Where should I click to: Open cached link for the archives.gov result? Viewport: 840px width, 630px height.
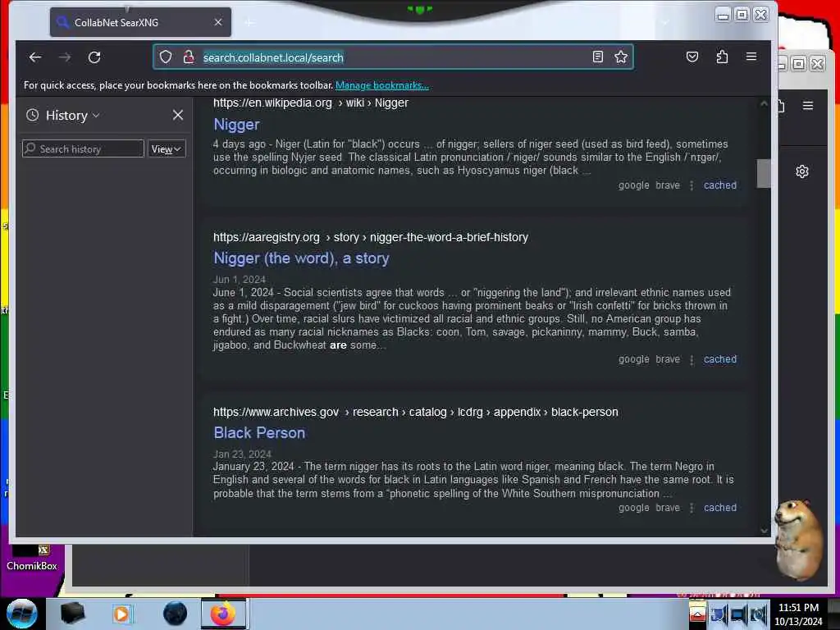tap(720, 507)
